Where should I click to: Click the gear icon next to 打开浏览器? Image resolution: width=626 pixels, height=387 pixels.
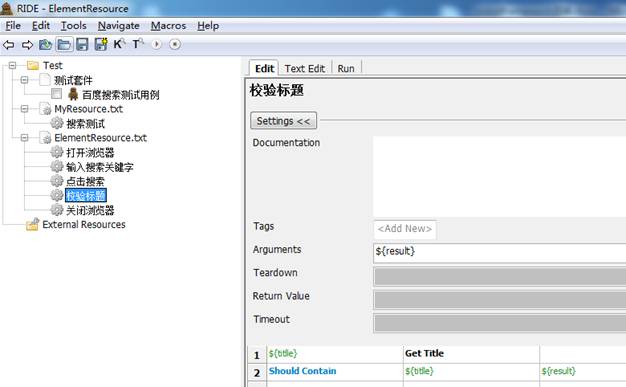(x=57, y=152)
